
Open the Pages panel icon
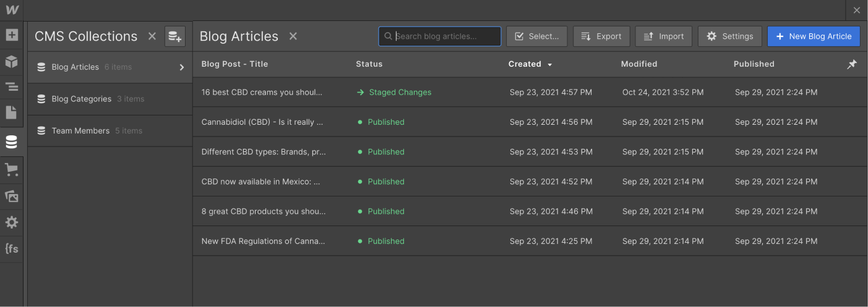11,112
